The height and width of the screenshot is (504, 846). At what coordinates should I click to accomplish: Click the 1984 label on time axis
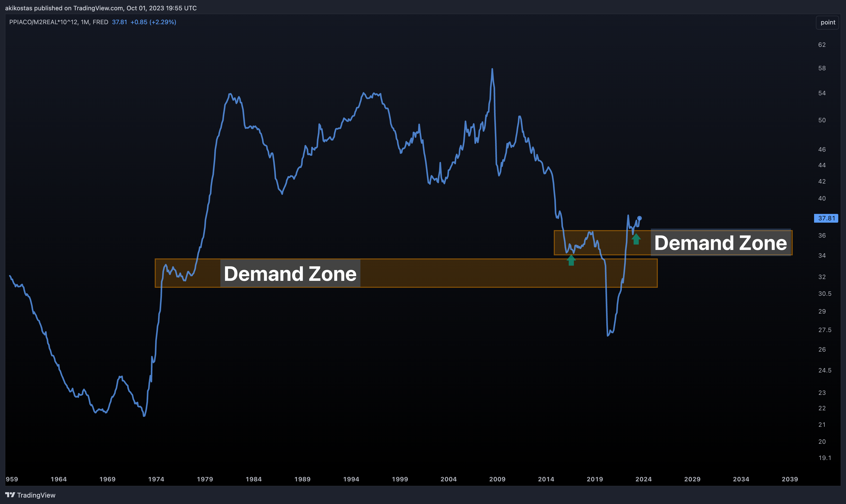tap(254, 479)
